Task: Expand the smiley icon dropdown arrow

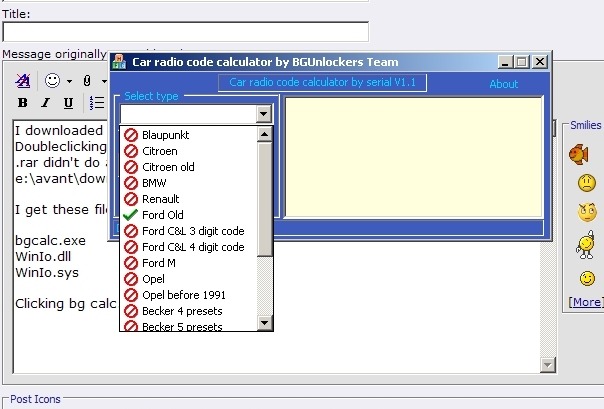Action: click(x=69, y=81)
